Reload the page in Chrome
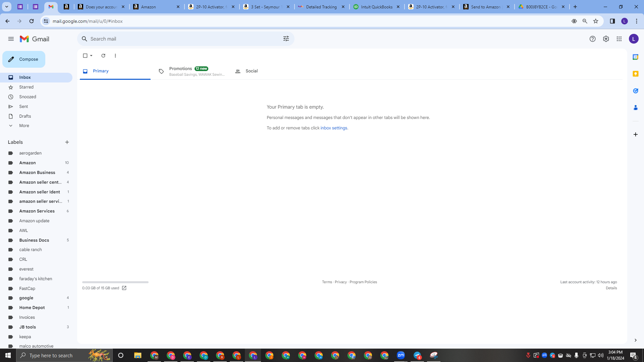 pos(32,21)
